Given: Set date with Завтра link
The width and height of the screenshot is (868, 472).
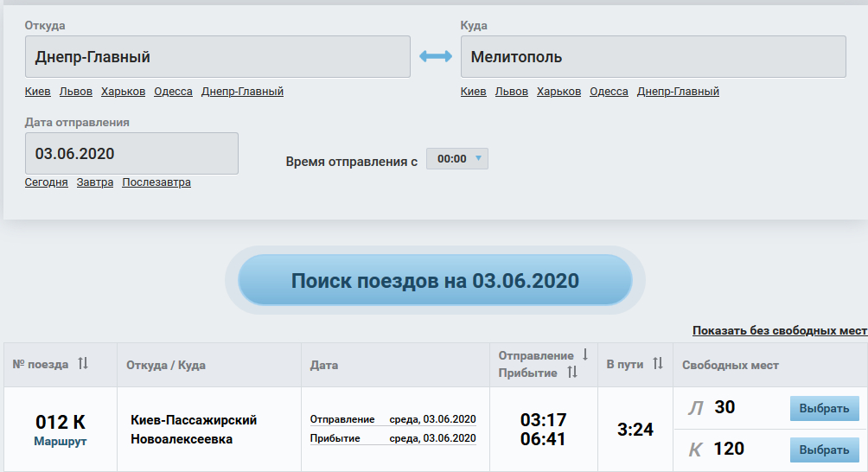Looking at the screenshot, I should pyautogui.click(x=94, y=182).
